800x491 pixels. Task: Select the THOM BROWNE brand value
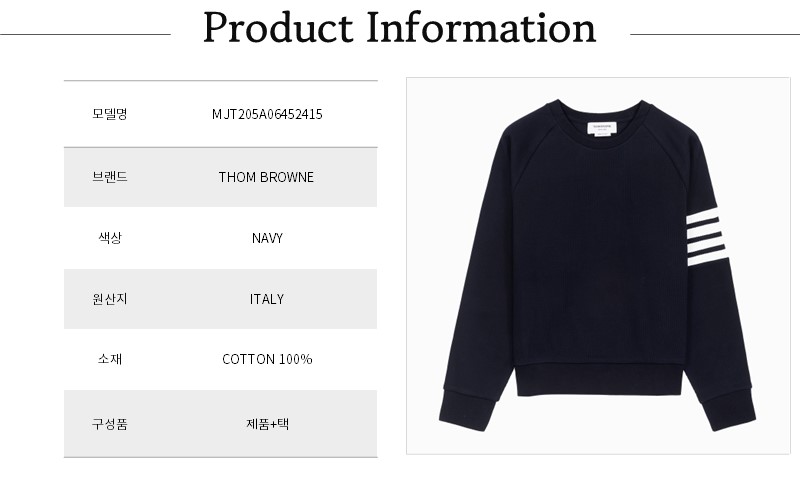[266, 177]
